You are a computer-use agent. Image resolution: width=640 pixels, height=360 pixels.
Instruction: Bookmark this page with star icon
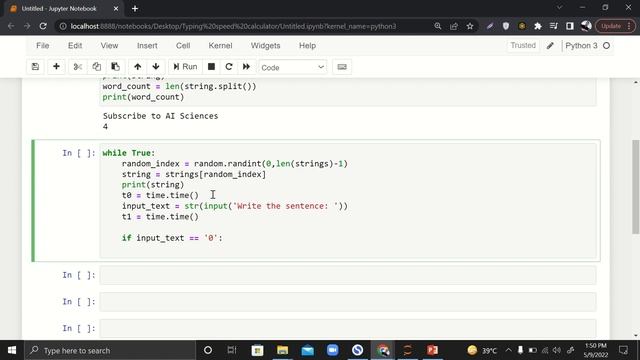pos(470,26)
